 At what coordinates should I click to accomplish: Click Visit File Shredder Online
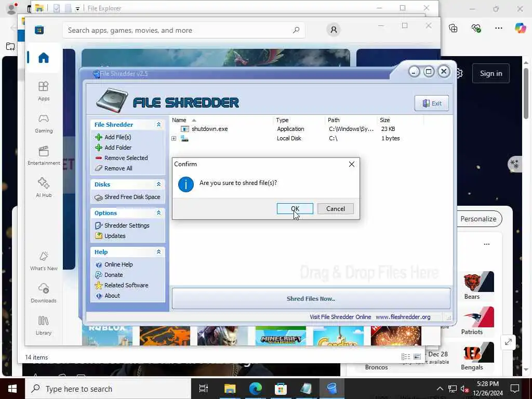(340, 317)
